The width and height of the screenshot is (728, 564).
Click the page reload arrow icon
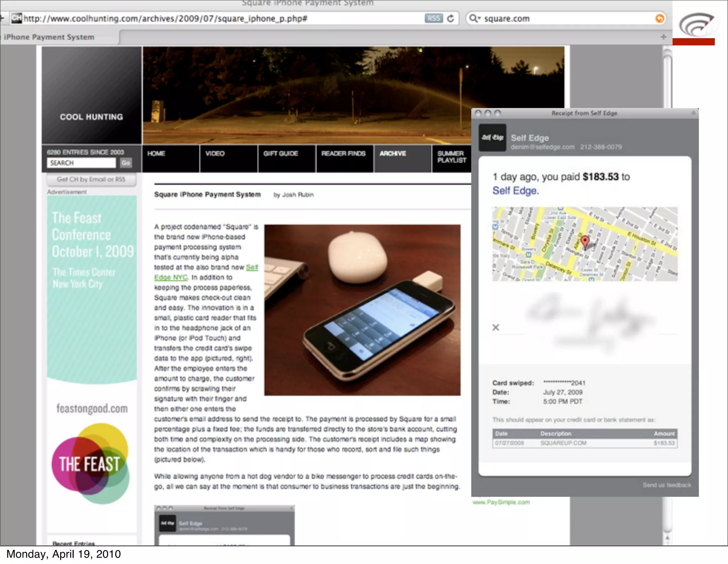click(450, 18)
